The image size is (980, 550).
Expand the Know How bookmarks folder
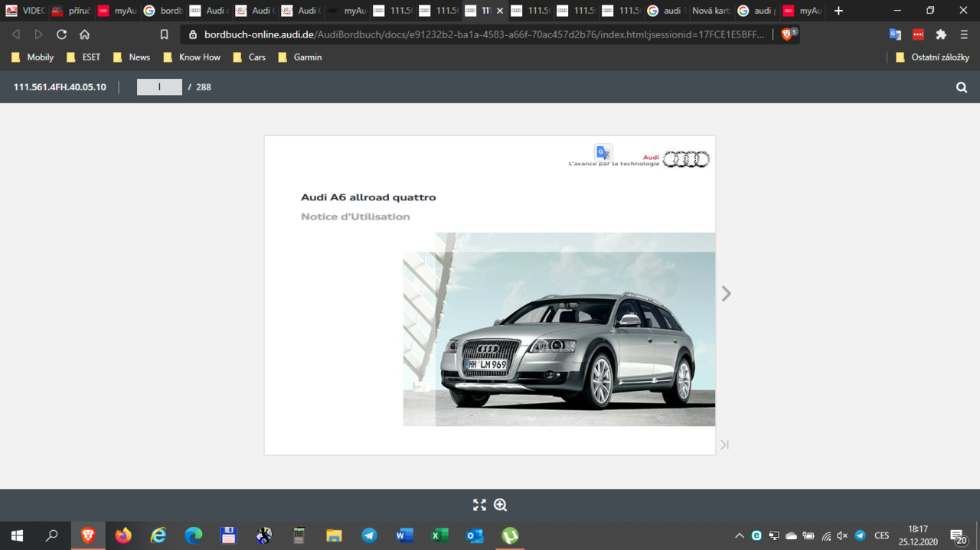pos(192,57)
